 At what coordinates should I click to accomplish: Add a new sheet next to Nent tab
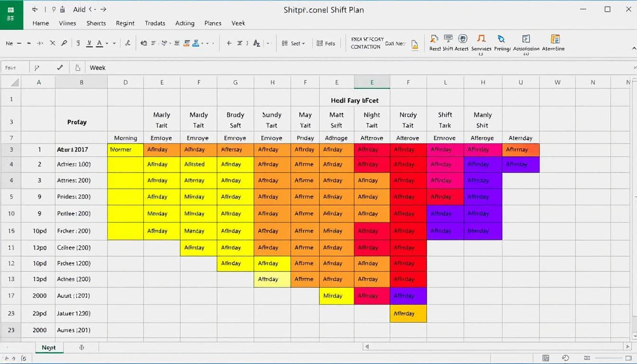82,347
